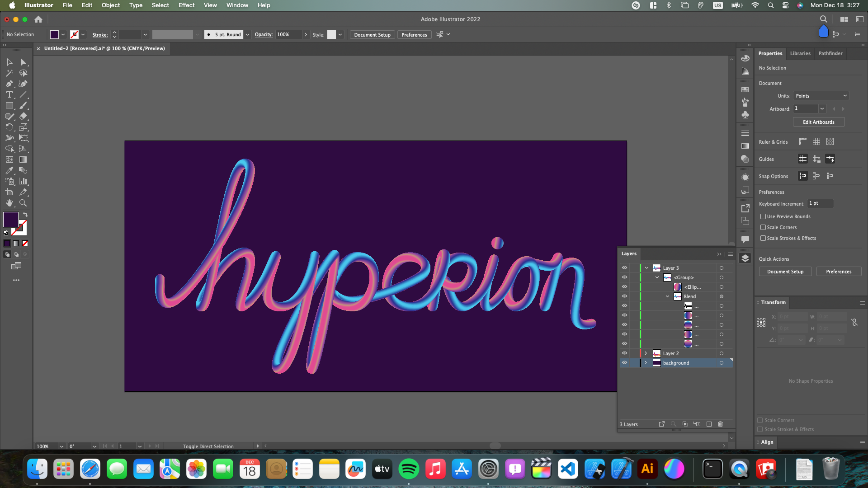
Task: Expand the background layer
Action: point(646,363)
